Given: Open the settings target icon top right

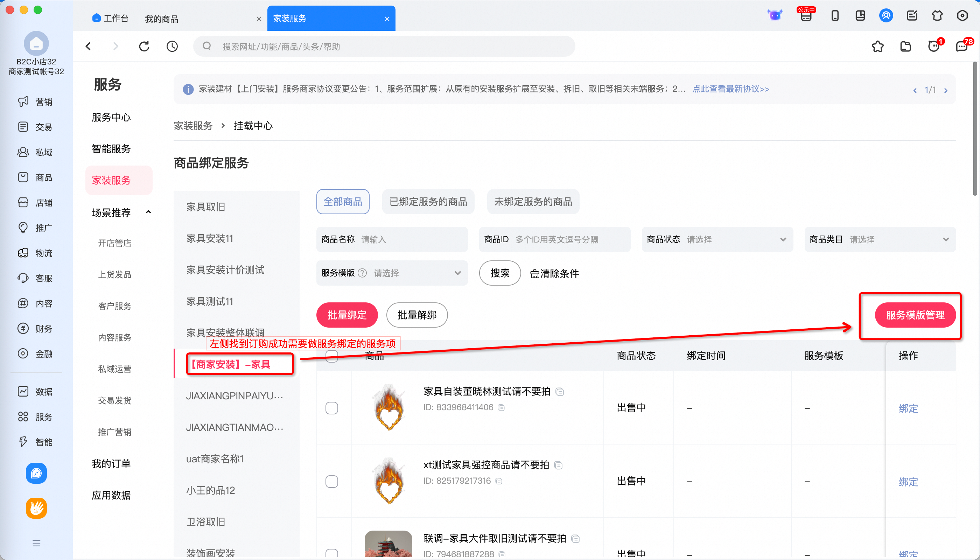Looking at the screenshot, I should pyautogui.click(x=962, y=15).
